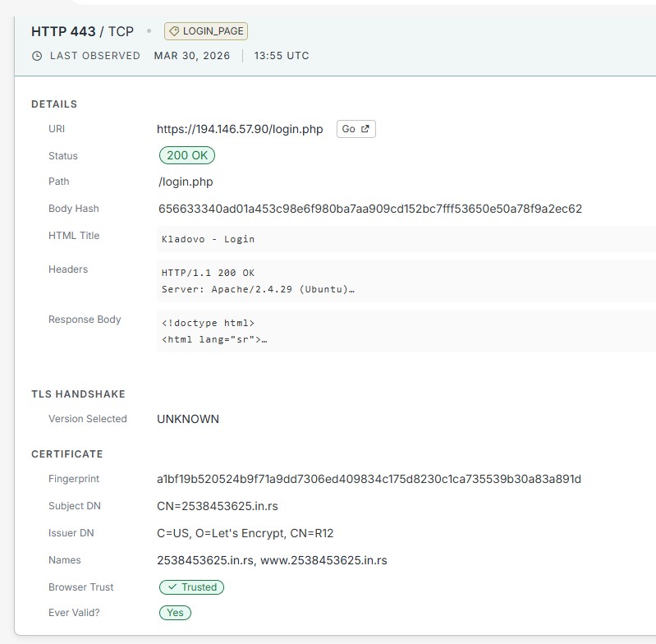Open the URI https://194.146.57.90/login.php
Image resolution: width=656 pixels, height=644 pixels.
click(x=240, y=129)
